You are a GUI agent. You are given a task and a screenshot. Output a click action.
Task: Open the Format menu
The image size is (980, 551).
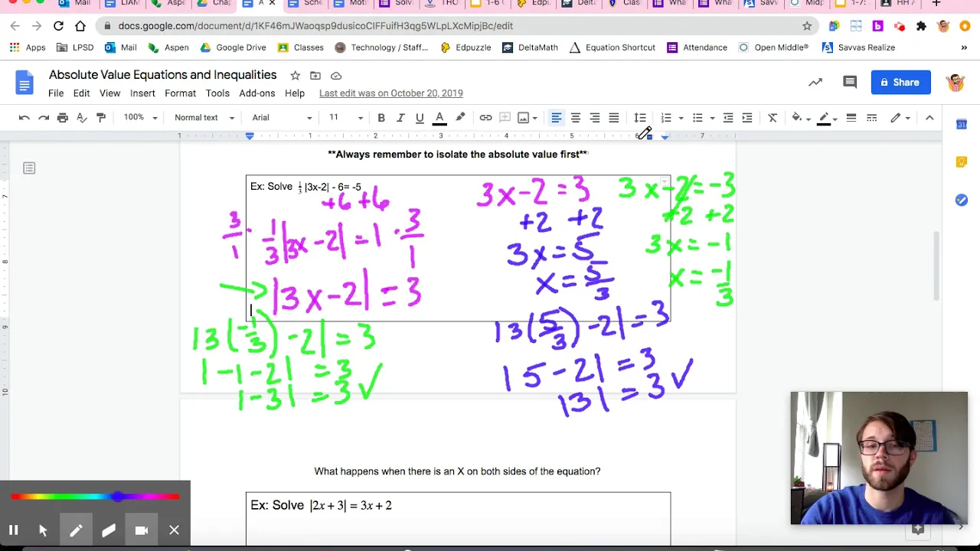pyautogui.click(x=180, y=93)
